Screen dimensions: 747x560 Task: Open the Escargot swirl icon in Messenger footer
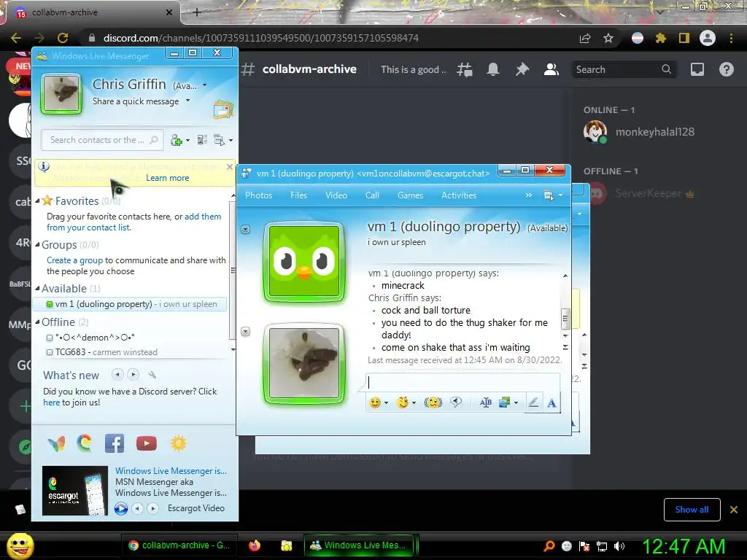(85, 444)
